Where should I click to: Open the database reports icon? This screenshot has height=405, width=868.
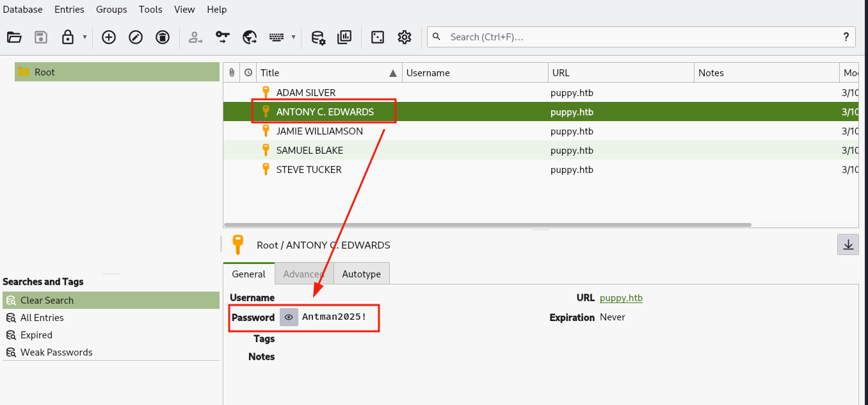pos(344,37)
